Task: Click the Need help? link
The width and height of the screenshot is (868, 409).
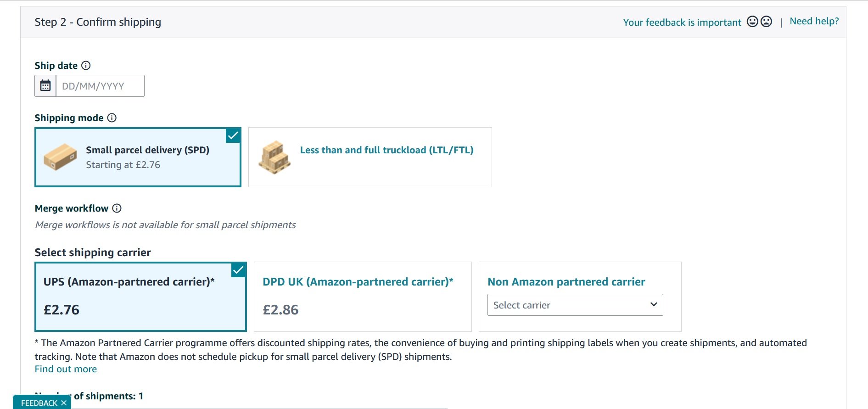Action: coord(814,21)
